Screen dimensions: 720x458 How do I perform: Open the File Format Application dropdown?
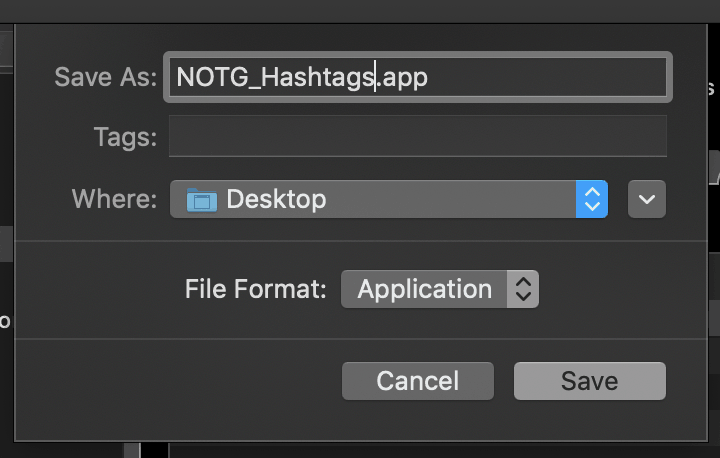tap(440, 289)
